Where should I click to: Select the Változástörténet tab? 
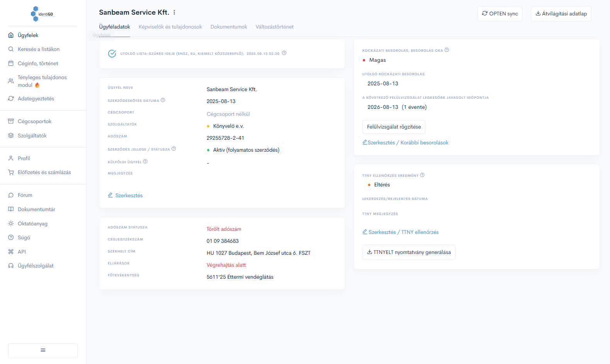274,27
